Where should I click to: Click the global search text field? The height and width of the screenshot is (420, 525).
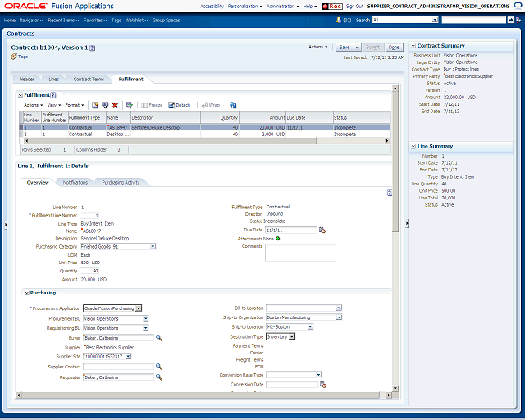point(474,20)
